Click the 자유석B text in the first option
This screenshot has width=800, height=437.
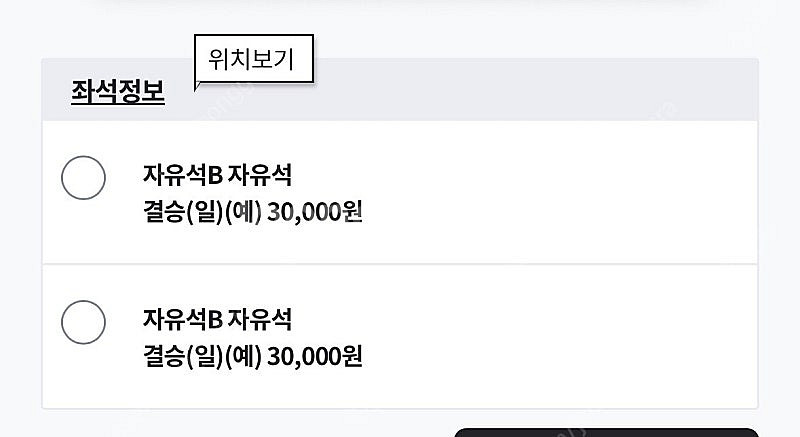click(x=182, y=176)
